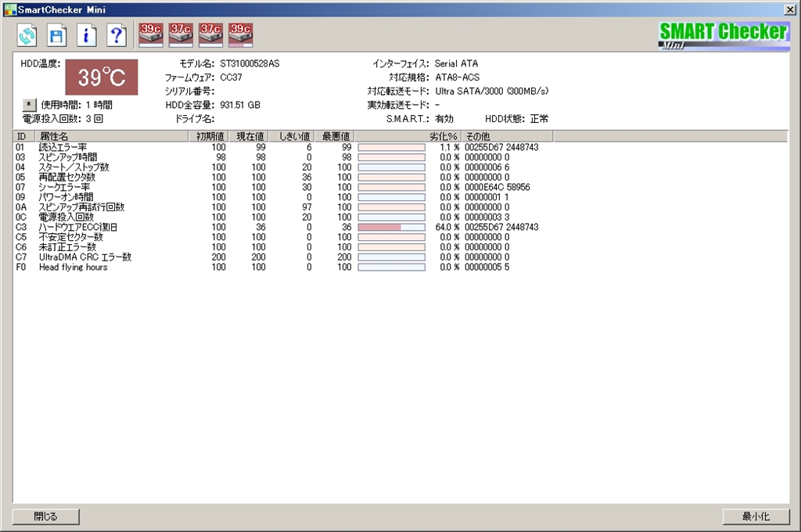Viewport: 801px width, 532px height.
Task: Click the 現在値 column header
Action: pos(248,136)
